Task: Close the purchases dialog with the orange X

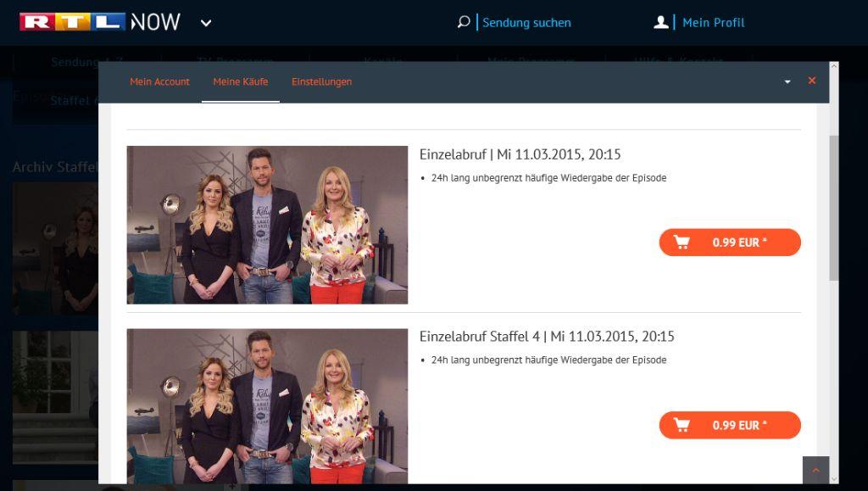Action: pyautogui.click(x=812, y=81)
